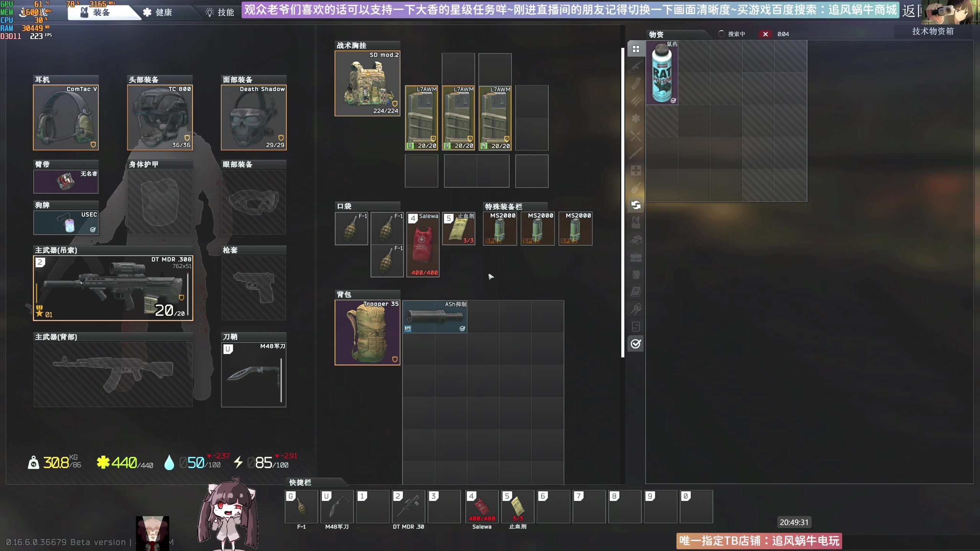Click quick bar slot 2 DT MDR
The width and height of the screenshot is (980, 551).
(x=408, y=507)
